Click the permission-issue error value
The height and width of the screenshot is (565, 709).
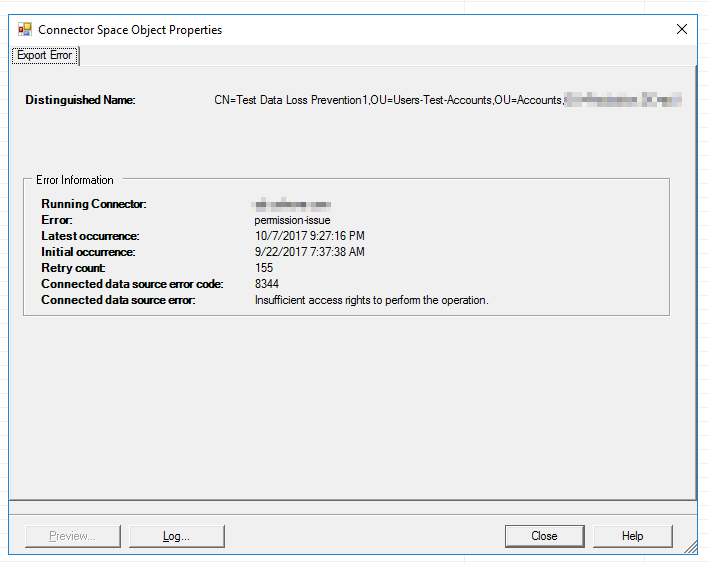(292, 220)
